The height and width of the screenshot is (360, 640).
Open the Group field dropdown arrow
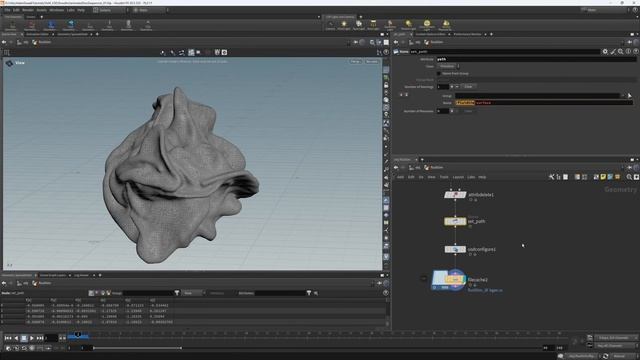click(x=623, y=96)
